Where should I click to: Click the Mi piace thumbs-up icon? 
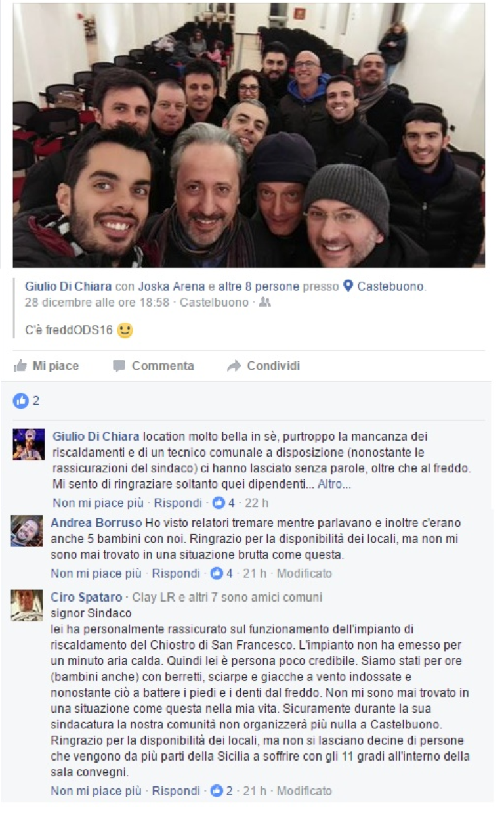(20, 366)
